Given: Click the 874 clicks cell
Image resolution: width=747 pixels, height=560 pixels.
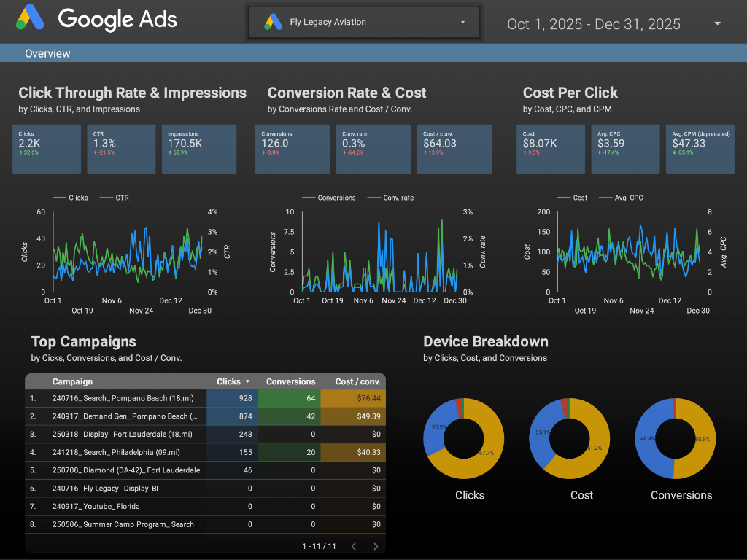Looking at the screenshot, I should tap(232, 416).
